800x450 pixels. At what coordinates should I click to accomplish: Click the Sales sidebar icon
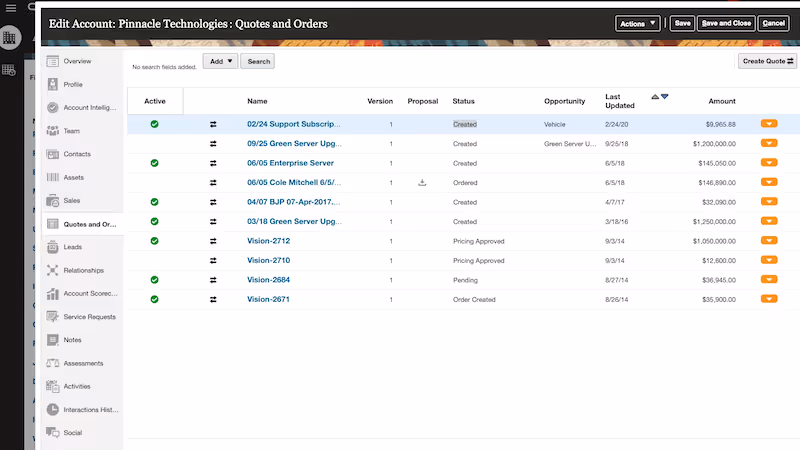pos(53,201)
